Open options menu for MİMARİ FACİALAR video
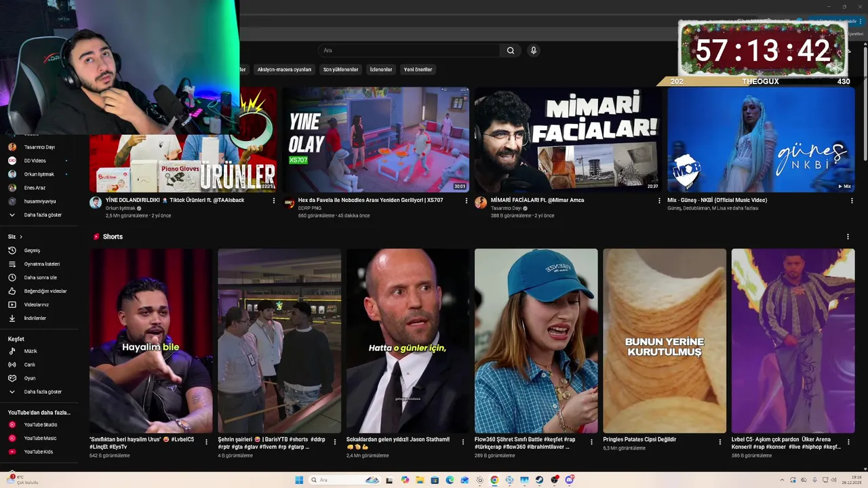Screen dimensions: 868x488 pos(659,201)
